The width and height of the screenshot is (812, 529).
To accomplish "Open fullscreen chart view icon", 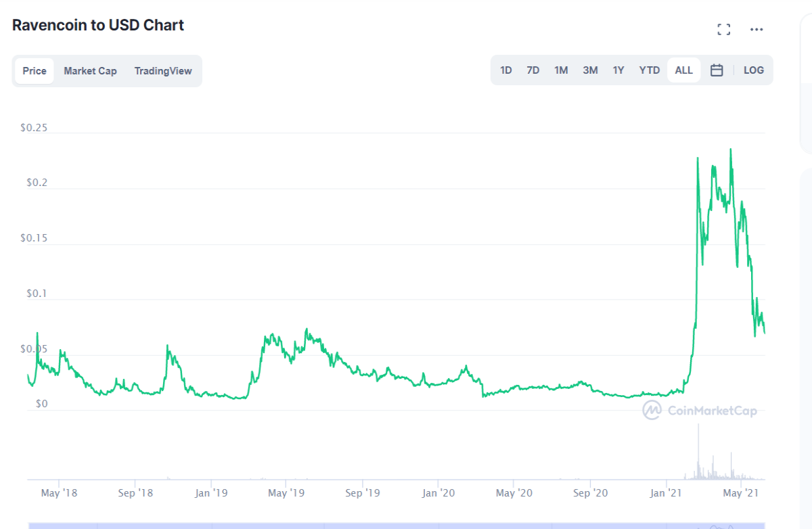I will coord(724,29).
